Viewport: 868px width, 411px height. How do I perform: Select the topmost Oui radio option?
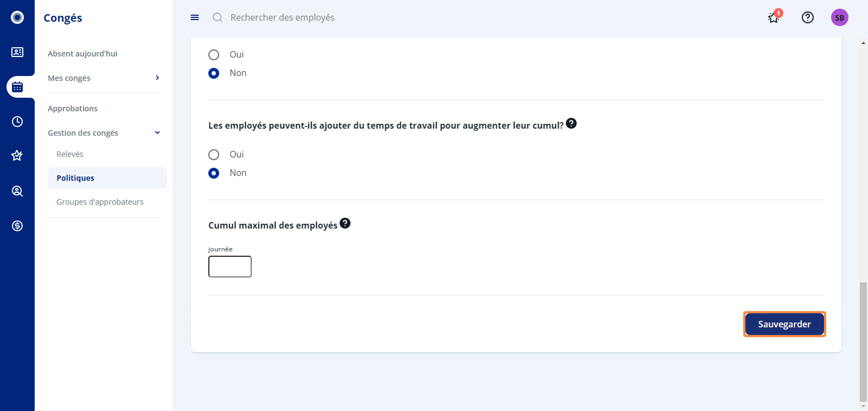point(214,55)
